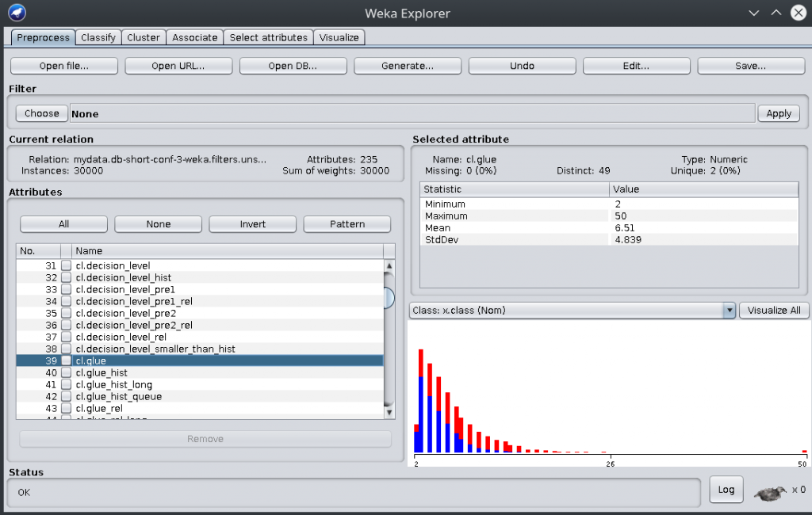Click the Undo button
The height and width of the screenshot is (515, 812).
click(522, 66)
